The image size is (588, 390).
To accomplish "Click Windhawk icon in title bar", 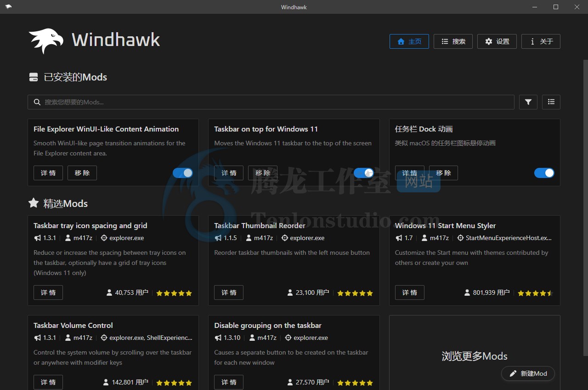I will click(x=8, y=7).
